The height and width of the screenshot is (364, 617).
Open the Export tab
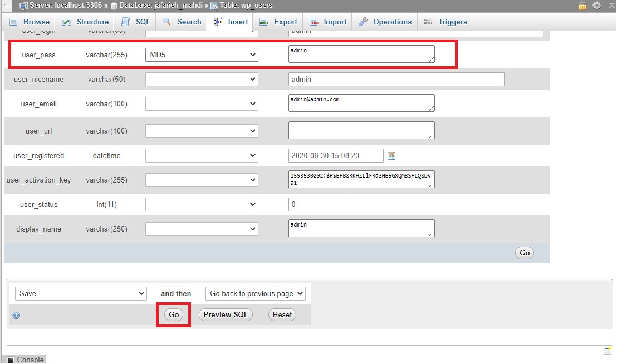click(278, 22)
